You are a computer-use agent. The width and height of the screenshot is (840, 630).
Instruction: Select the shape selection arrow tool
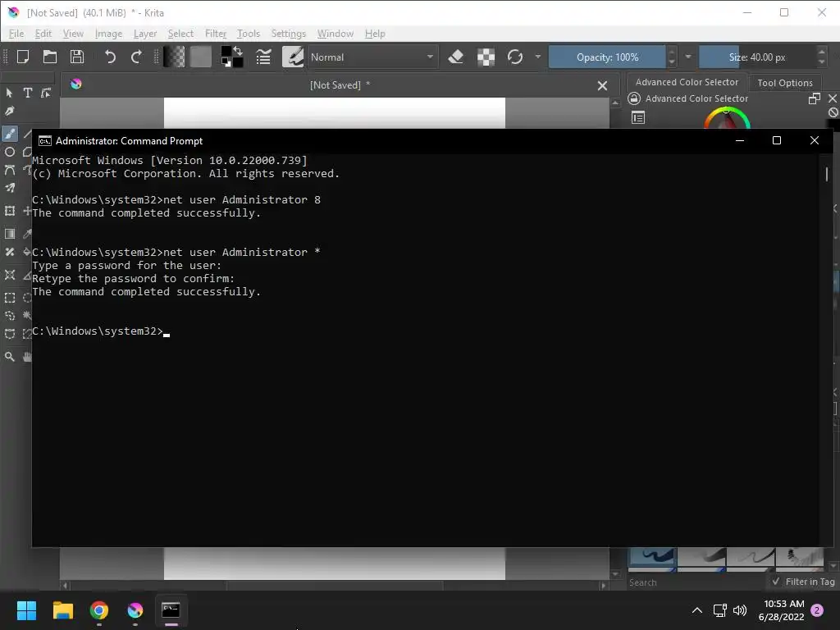[x=9, y=94]
